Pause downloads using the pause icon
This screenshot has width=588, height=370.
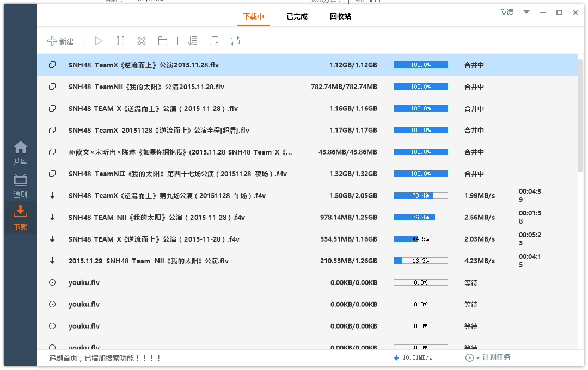[120, 41]
